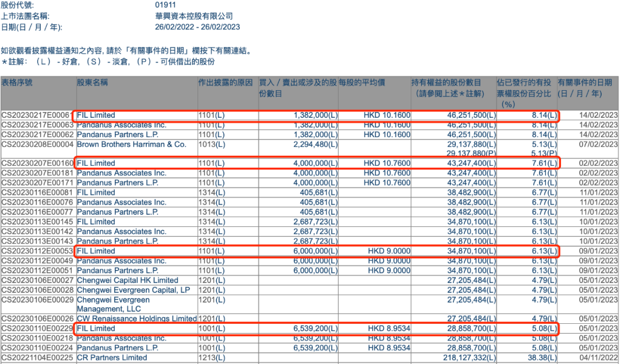
Task: Open FIL Limited link in row CS20230217E00061
Action: tap(96, 115)
